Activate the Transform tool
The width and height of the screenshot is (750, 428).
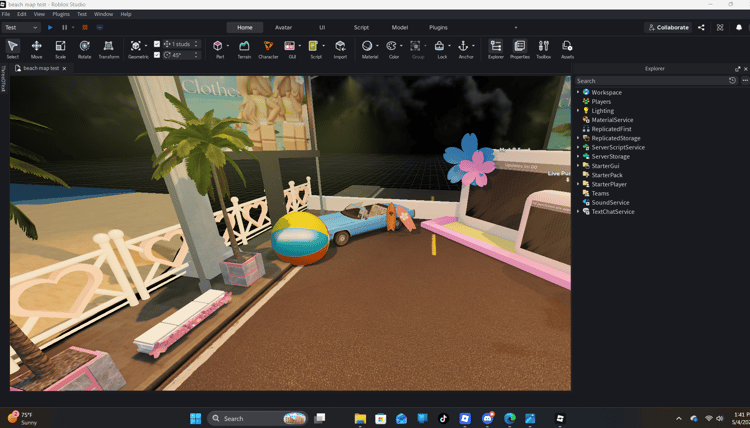[x=109, y=49]
